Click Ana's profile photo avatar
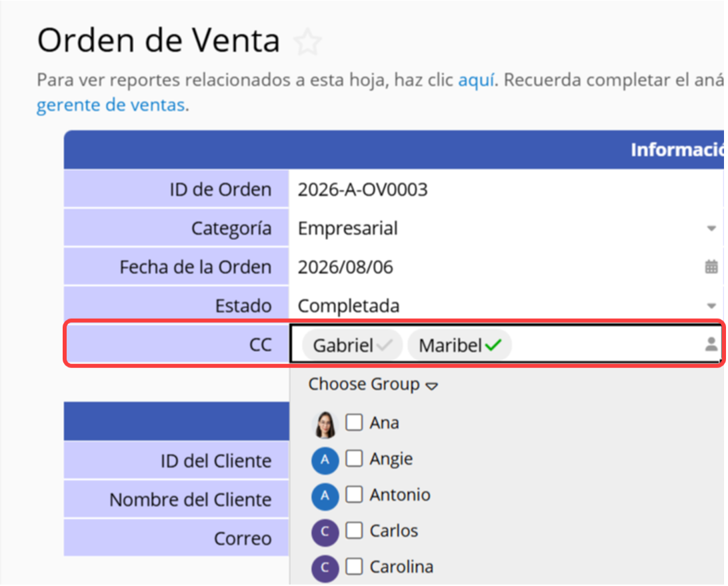This screenshot has height=586, width=728. pos(325,424)
